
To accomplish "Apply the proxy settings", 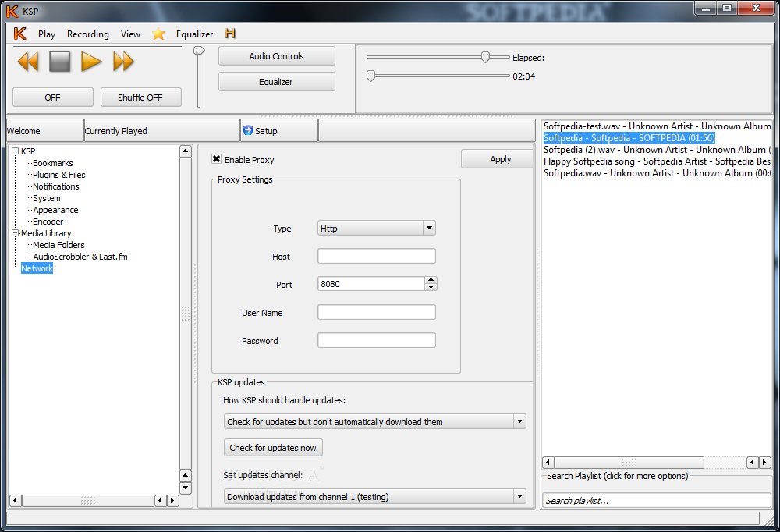I will (x=498, y=159).
